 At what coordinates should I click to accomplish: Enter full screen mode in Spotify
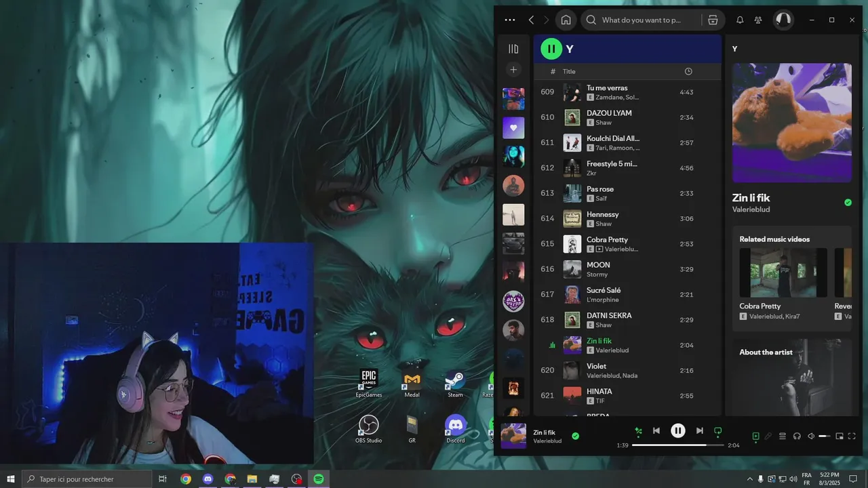click(852, 436)
